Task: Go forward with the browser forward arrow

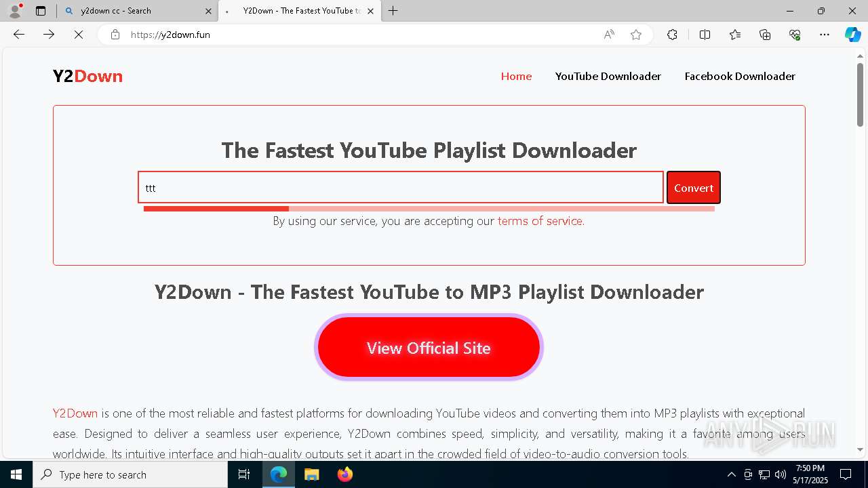Action: (49, 35)
